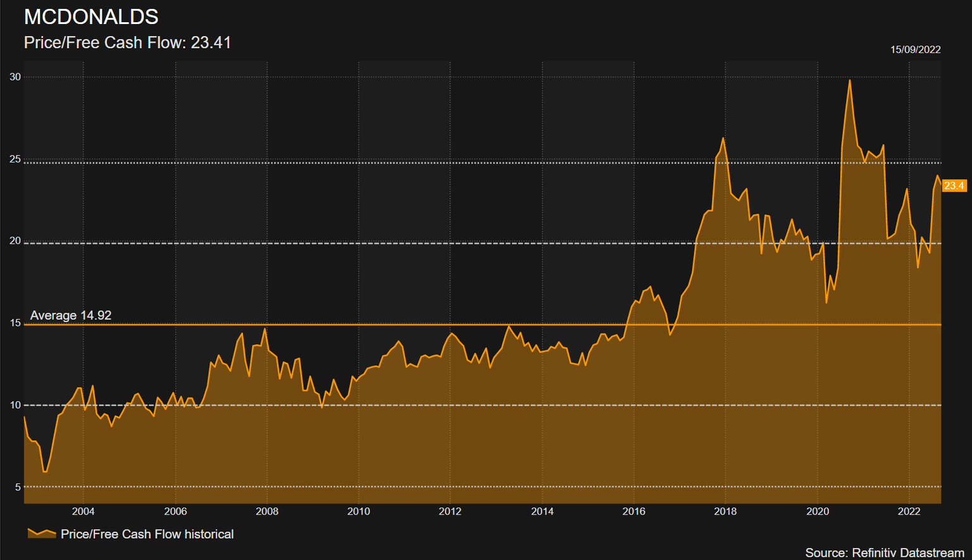Click x-axis year 2008

coord(267,511)
